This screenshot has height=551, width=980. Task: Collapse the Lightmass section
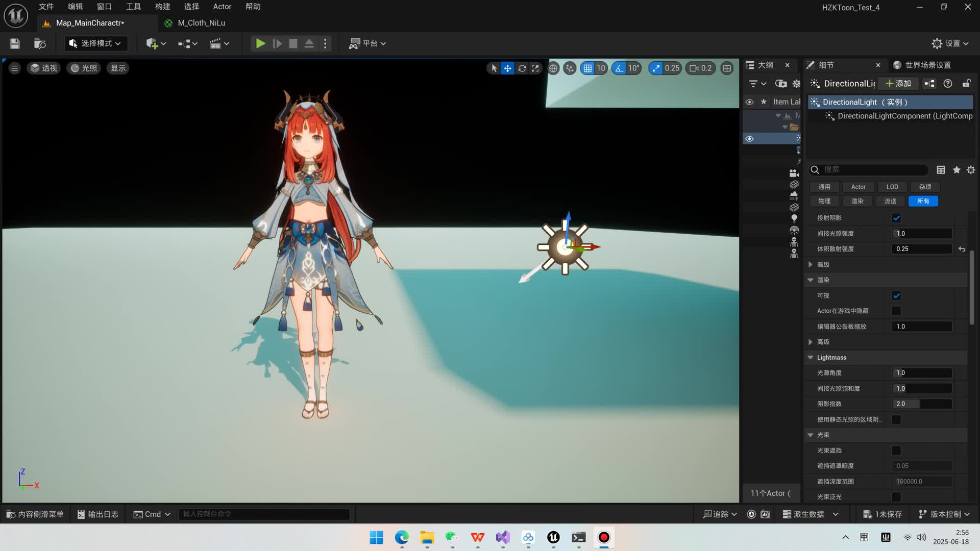point(811,358)
